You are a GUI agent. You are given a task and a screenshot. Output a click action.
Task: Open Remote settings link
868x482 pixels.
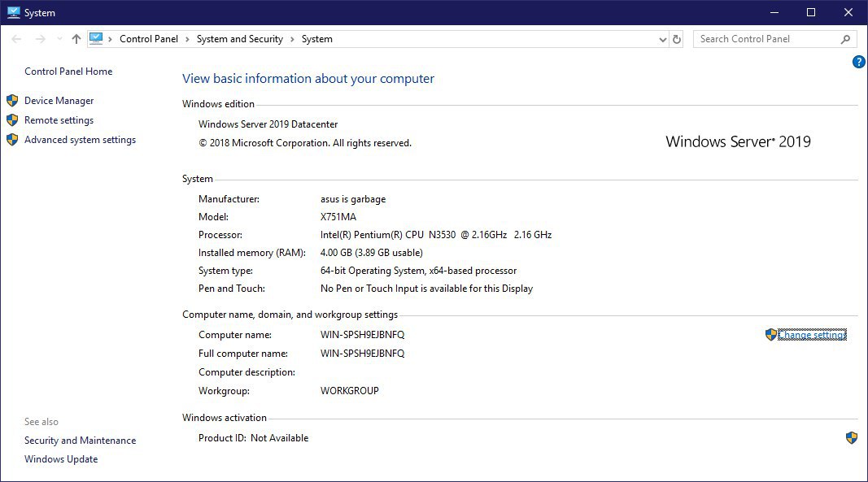click(x=59, y=120)
